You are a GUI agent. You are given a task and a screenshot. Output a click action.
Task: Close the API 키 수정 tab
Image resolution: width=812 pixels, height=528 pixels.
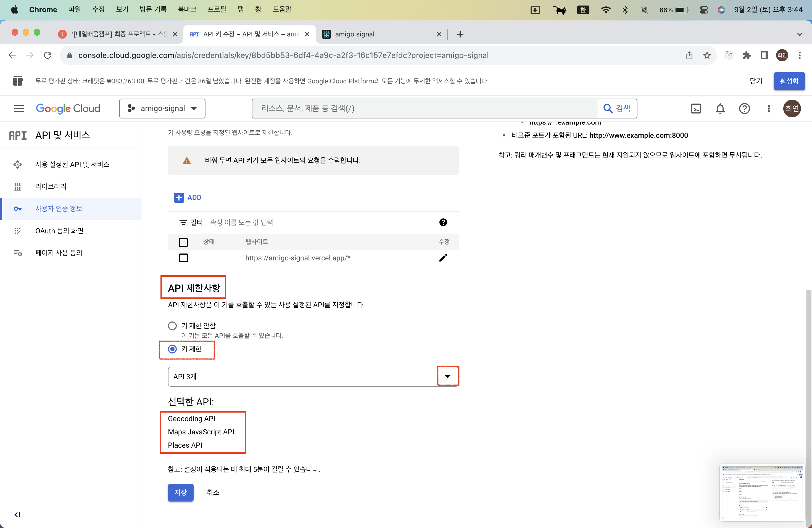click(x=307, y=34)
